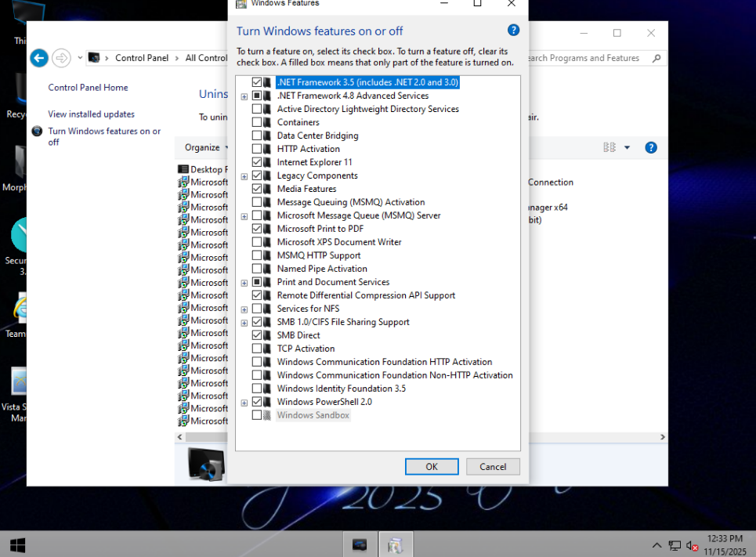The image size is (756, 557).
Task: Select Windows Communication Foundation Non-HTTP Activation
Action: click(395, 375)
